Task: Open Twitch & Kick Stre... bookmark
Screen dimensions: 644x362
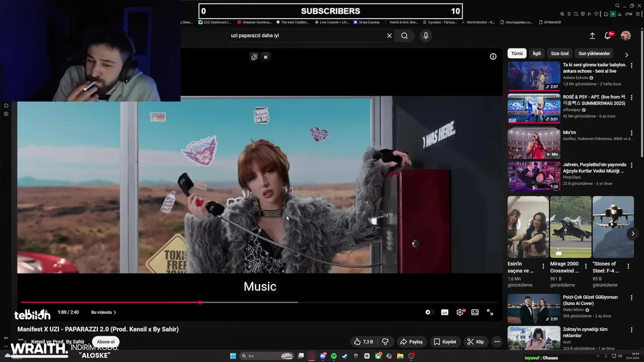Action: [x=400, y=22]
